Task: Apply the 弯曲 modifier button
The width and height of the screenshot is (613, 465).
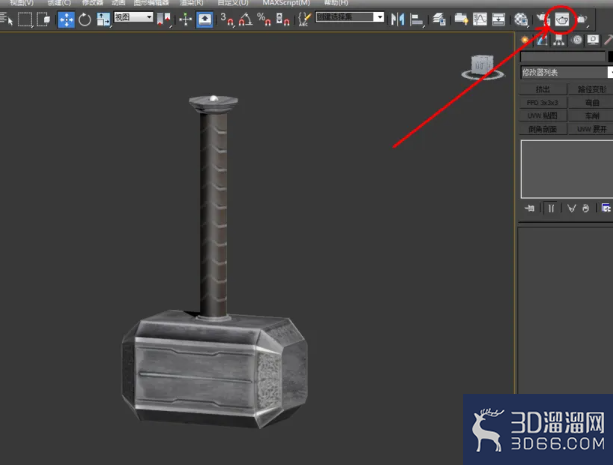Action: point(590,102)
